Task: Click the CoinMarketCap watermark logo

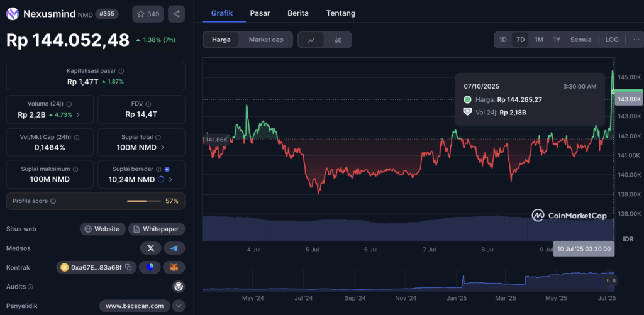Action: [x=569, y=215]
